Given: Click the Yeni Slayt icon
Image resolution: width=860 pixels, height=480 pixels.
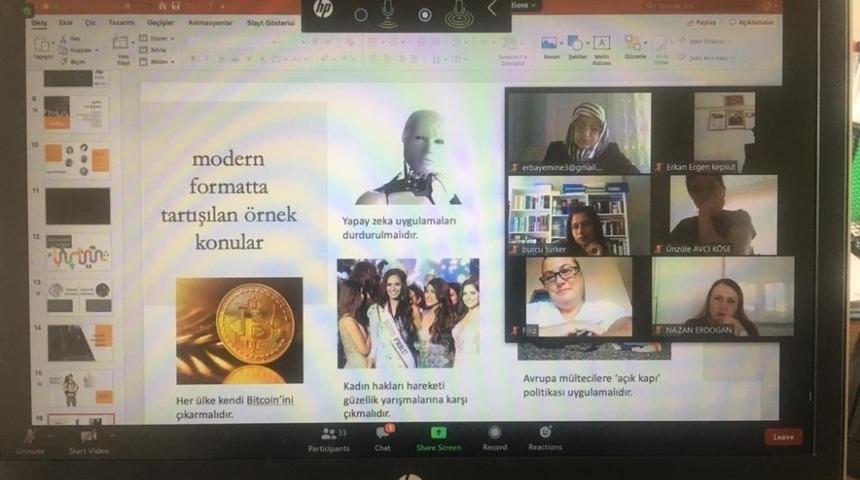Looking at the screenshot, I should point(121,43).
